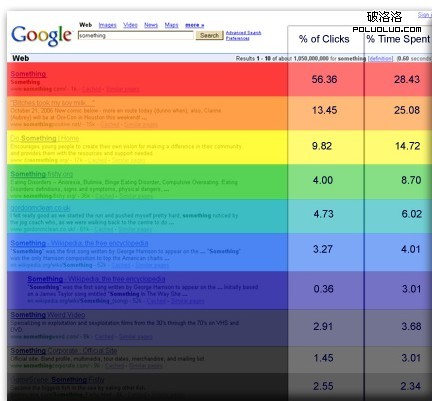Select the 2.34 time spent value

[410, 386]
